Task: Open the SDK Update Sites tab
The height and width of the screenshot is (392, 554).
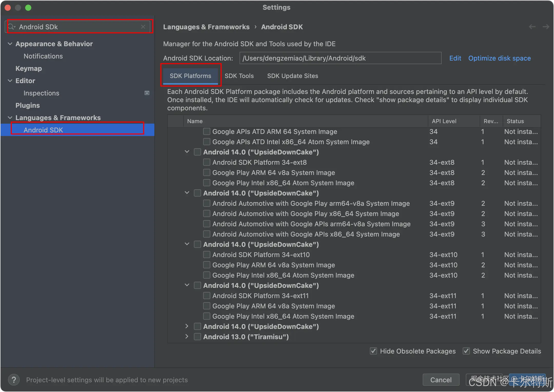Action: (x=292, y=76)
